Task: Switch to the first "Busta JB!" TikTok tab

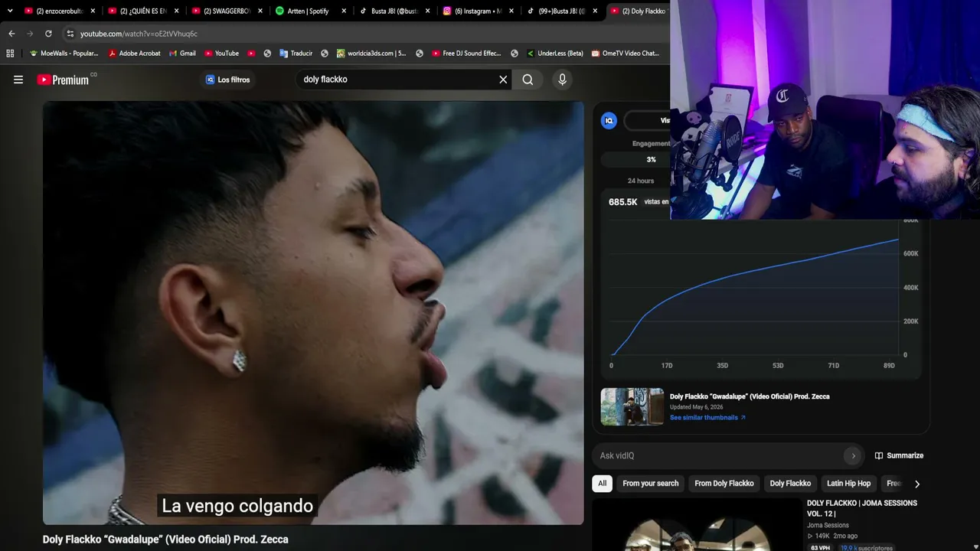Action: click(394, 11)
